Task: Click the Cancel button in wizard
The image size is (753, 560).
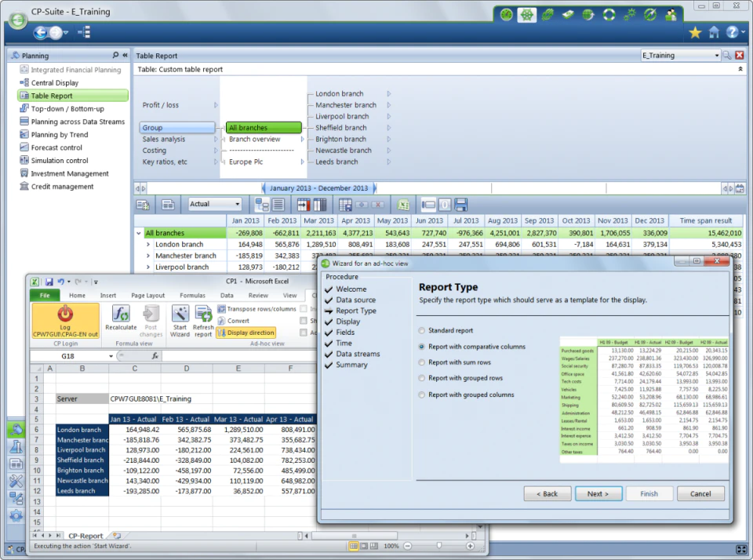Action: 700,493
